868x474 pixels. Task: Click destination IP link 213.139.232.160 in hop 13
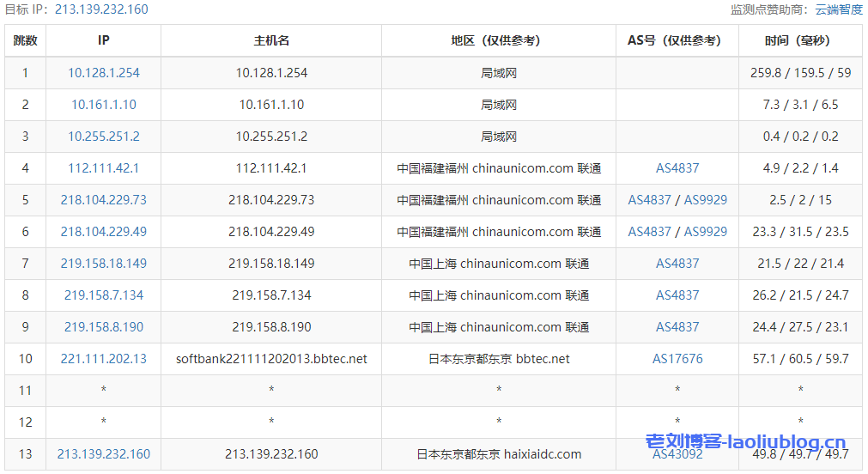point(103,454)
